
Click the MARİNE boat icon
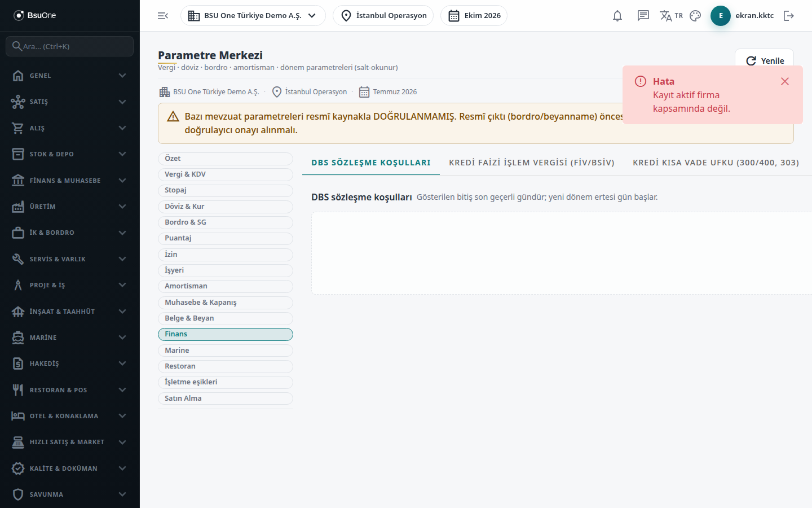[18, 338]
